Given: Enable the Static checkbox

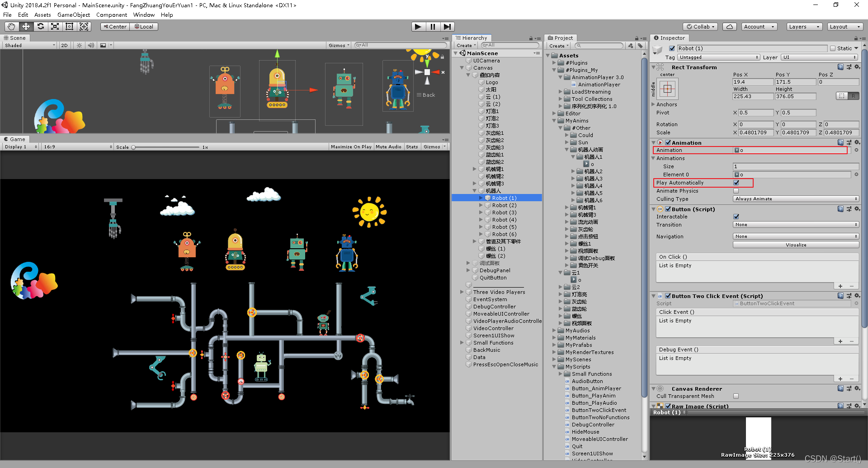Looking at the screenshot, I should (x=833, y=48).
